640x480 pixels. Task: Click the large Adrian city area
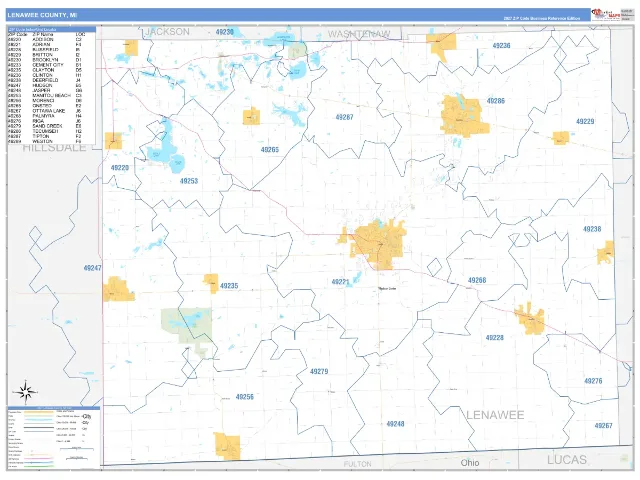(x=378, y=244)
